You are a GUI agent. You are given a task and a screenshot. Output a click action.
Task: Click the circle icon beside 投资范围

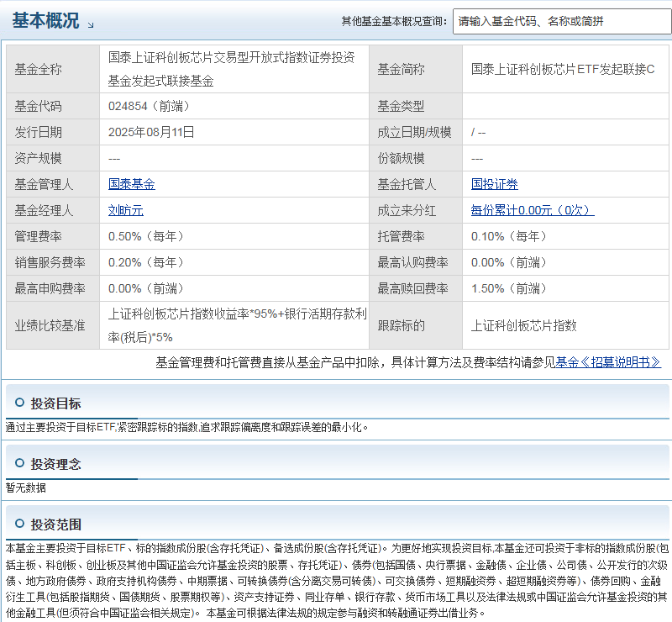click(19, 524)
